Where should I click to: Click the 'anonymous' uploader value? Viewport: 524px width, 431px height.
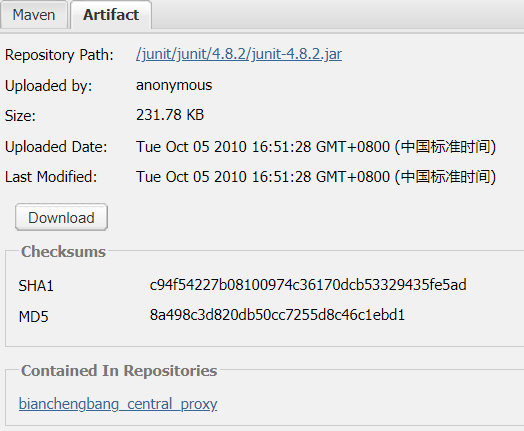(174, 85)
